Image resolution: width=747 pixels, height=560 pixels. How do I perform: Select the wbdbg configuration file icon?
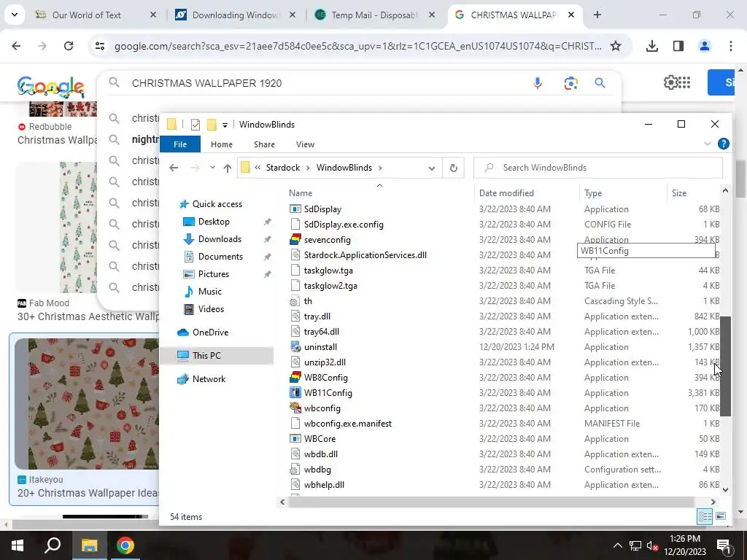[x=295, y=470]
